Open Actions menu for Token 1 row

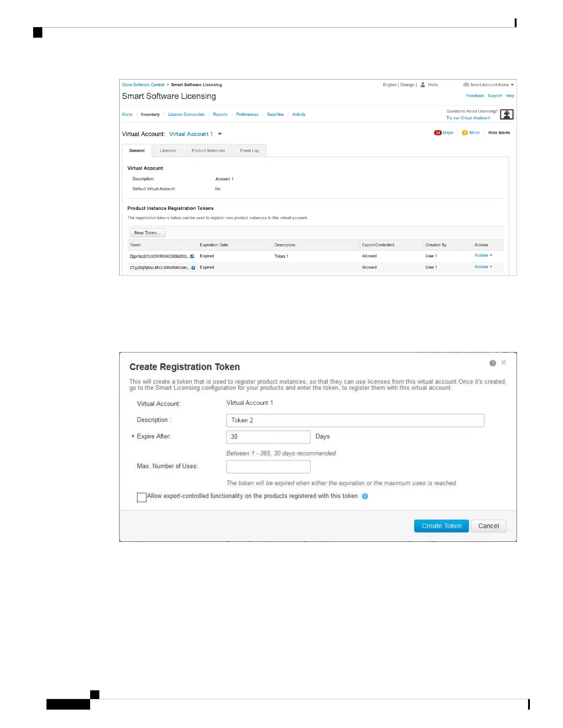(483, 256)
